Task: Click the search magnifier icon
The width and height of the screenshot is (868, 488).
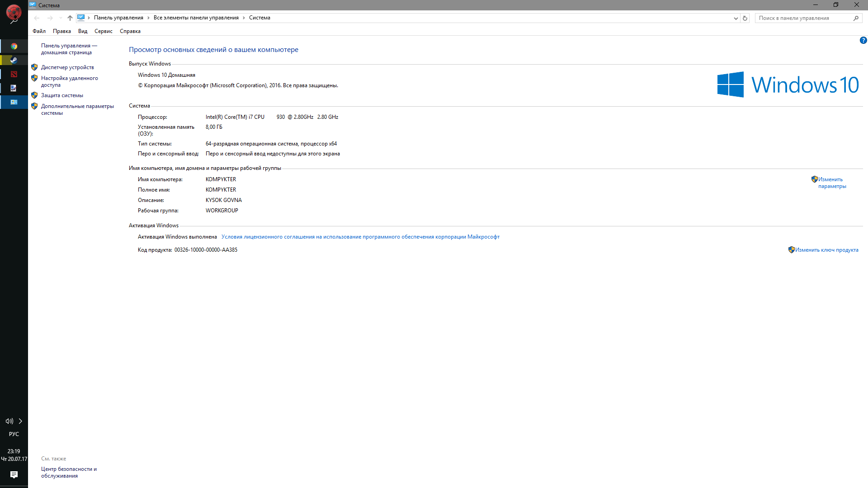Action: (x=856, y=18)
